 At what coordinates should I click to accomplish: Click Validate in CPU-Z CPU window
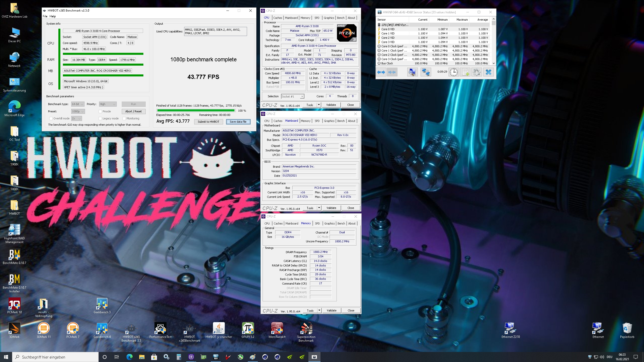331,105
